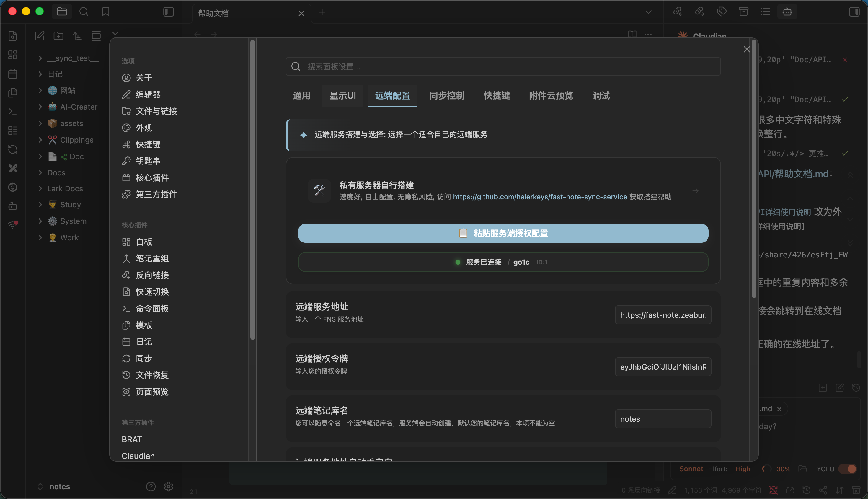Open the tags icon in right panel tabs

point(722,12)
